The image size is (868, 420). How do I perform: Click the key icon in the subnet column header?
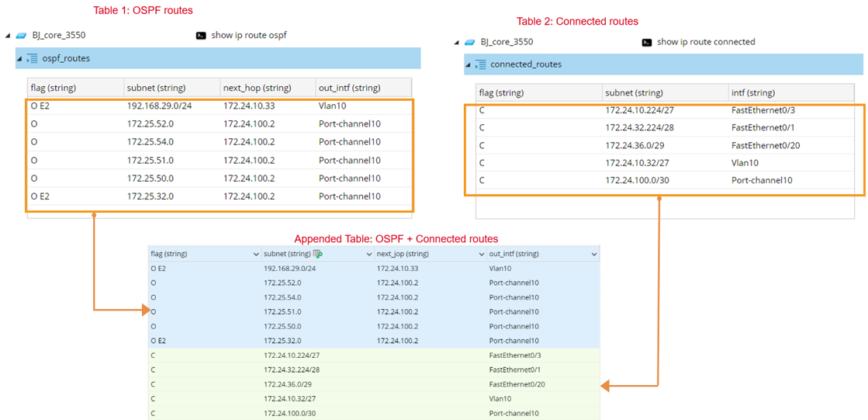pyautogui.click(x=317, y=254)
